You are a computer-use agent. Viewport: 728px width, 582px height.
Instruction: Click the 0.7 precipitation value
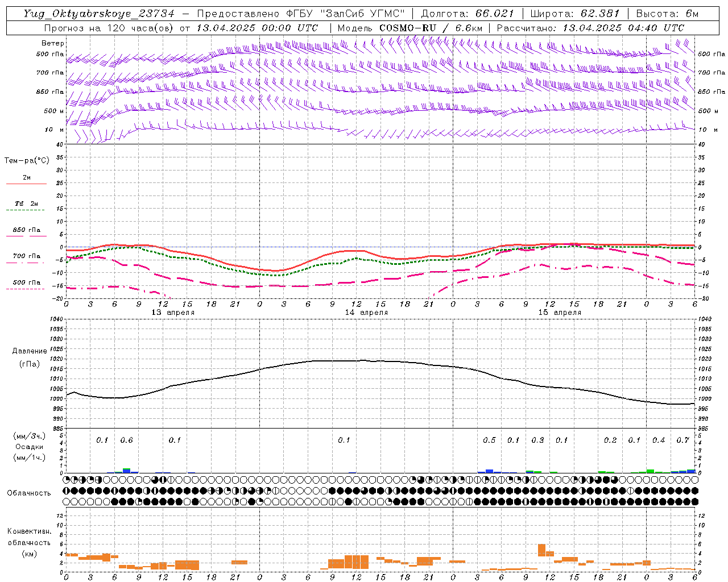682,440
